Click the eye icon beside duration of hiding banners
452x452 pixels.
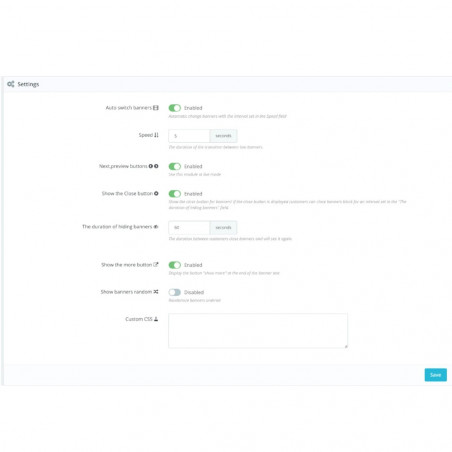pyautogui.click(x=156, y=227)
